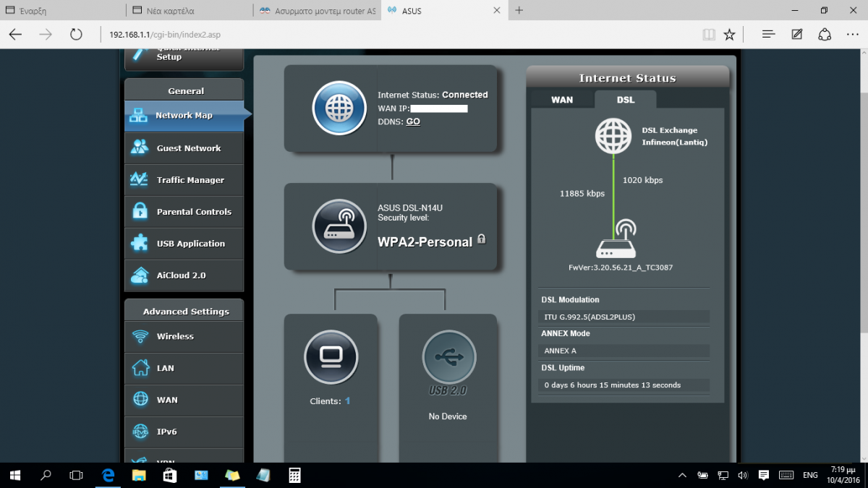
Task: Select the DSL tab in Internet Status
Action: [x=626, y=100]
